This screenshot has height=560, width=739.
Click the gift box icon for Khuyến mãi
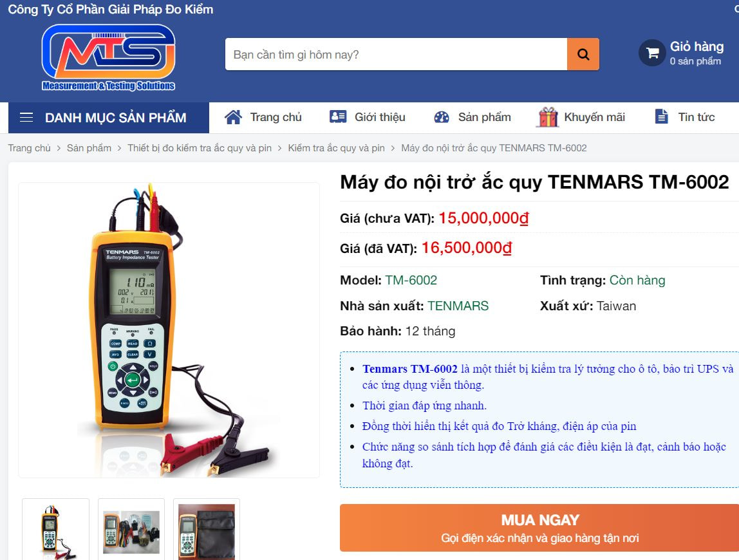[548, 117]
